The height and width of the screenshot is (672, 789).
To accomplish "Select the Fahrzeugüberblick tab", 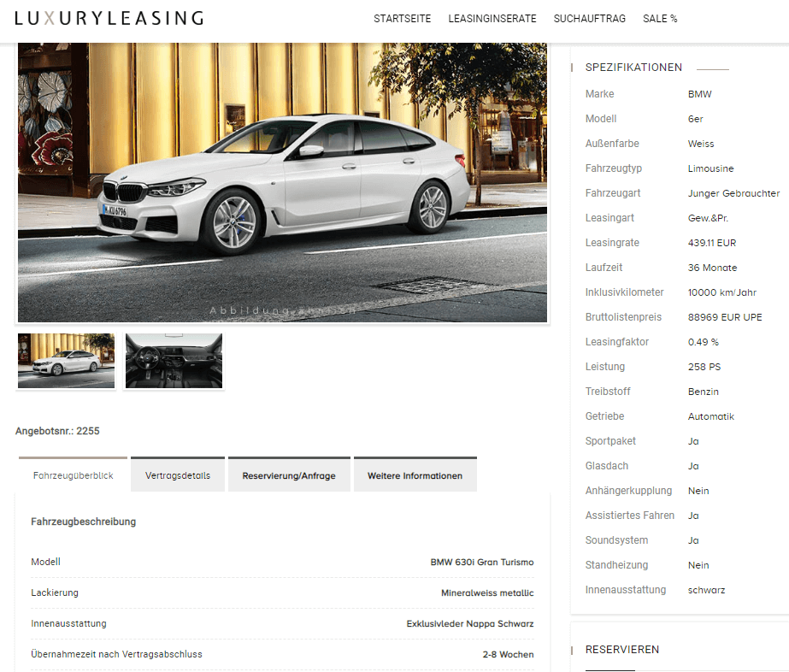I will pyautogui.click(x=73, y=475).
